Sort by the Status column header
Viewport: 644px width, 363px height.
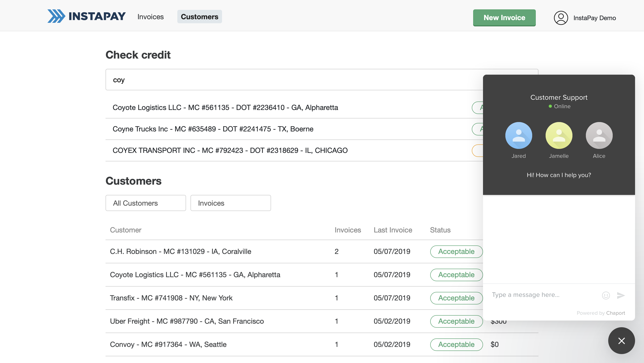pos(440,230)
